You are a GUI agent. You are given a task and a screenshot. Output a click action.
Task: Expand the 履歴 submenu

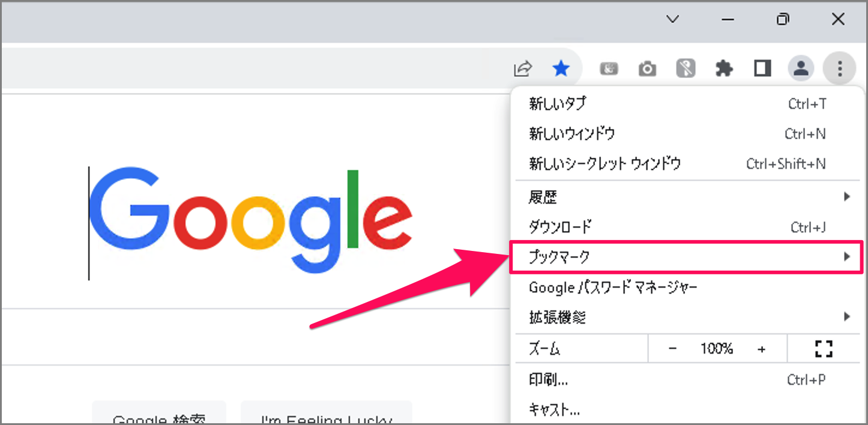[847, 196]
